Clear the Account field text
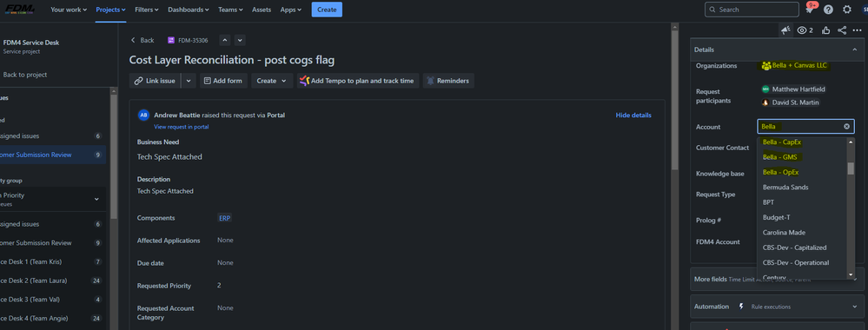This screenshot has height=330, width=868. (x=846, y=127)
